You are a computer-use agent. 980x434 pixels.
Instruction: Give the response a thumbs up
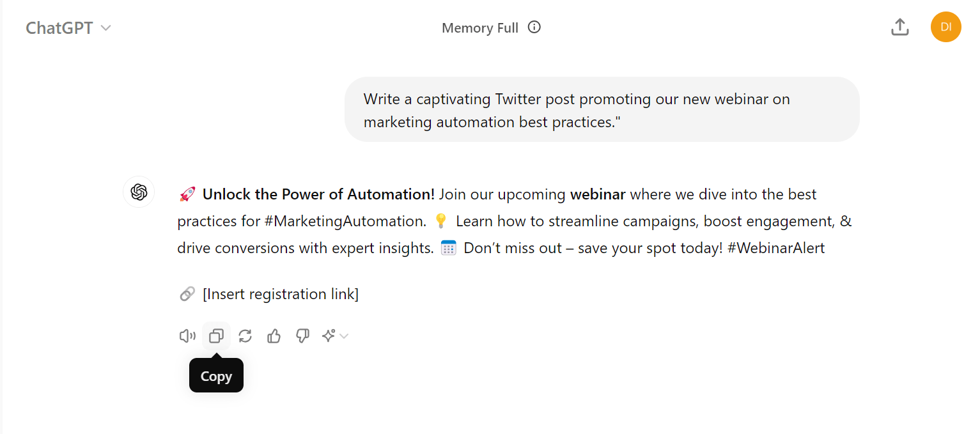click(x=274, y=336)
